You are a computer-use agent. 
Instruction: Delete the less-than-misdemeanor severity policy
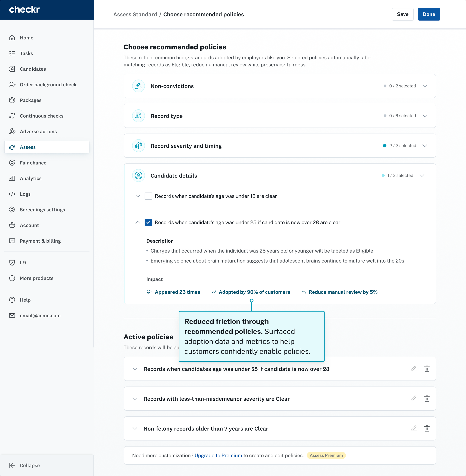[x=427, y=399]
